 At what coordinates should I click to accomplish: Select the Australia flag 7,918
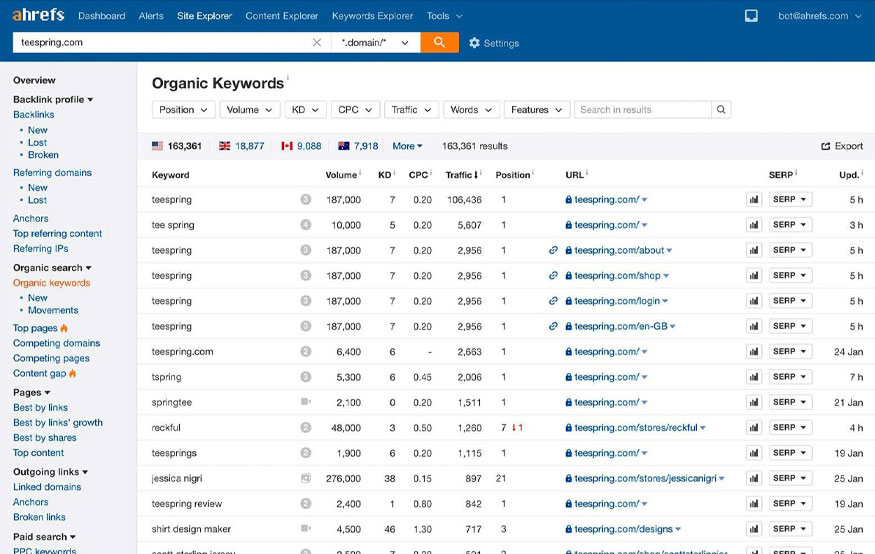[358, 146]
